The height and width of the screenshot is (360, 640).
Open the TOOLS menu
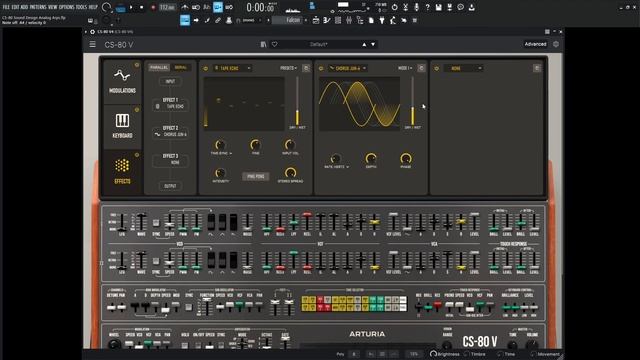click(81, 7)
